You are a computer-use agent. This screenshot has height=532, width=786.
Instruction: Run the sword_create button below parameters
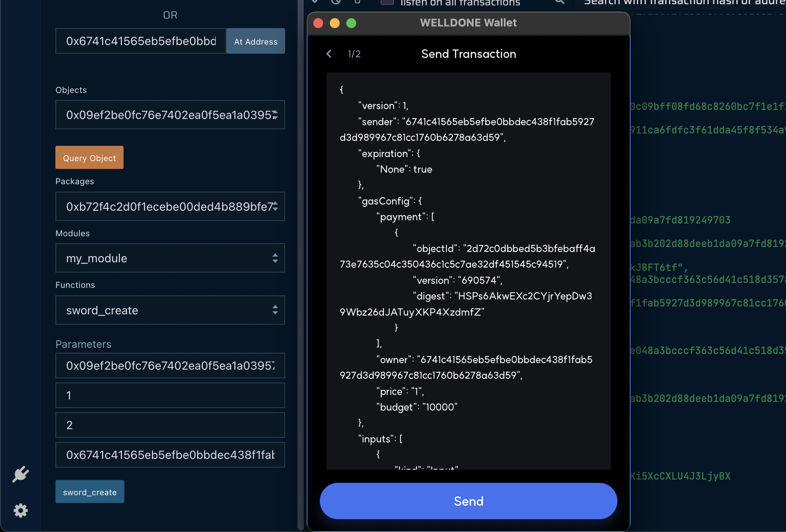pos(90,492)
